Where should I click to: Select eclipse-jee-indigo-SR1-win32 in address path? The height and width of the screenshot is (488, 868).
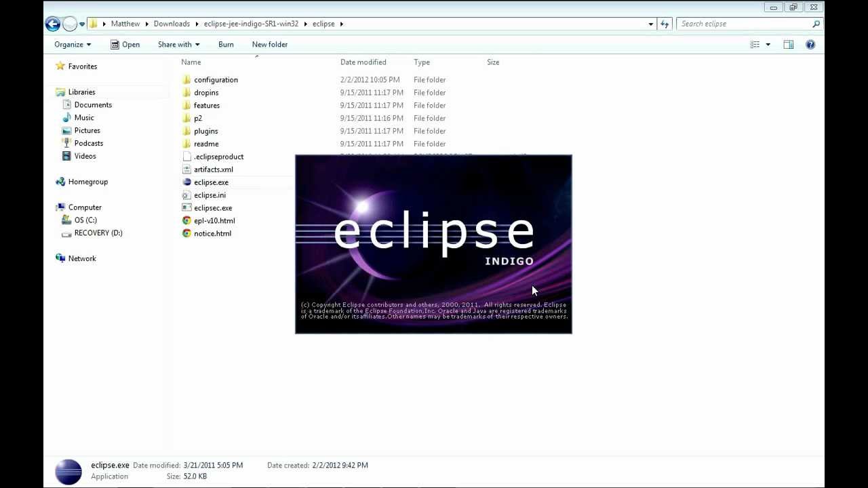[x=251, y=24]
